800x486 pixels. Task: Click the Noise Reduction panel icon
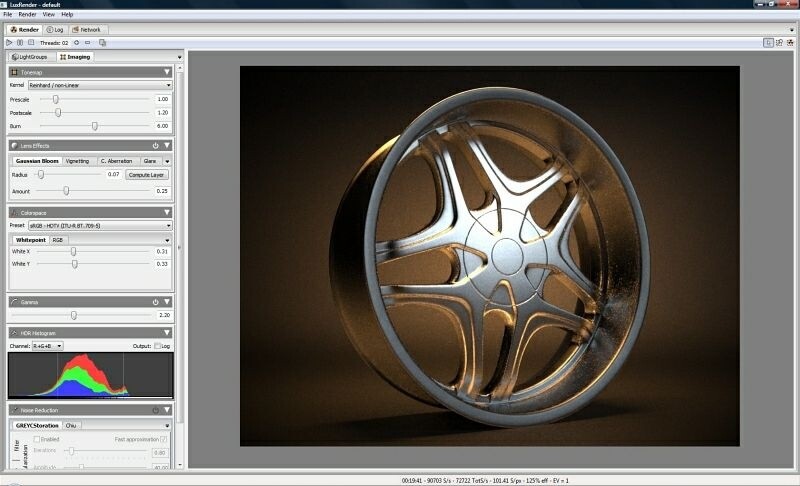click(14, 410)
